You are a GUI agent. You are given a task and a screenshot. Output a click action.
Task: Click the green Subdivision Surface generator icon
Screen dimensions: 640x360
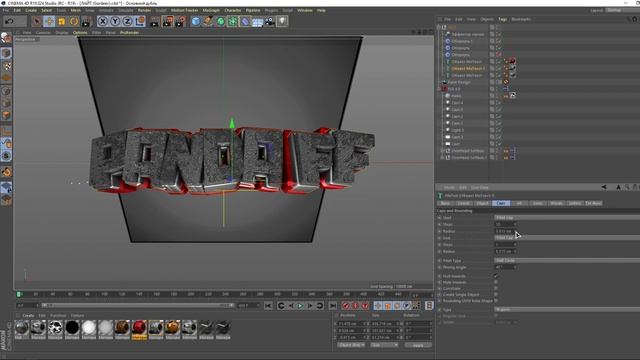pyautogui.click(x=220, y=21)
